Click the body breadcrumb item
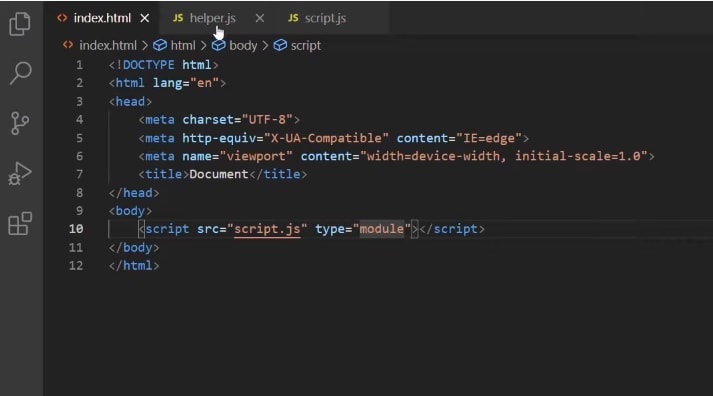 (x=243, y=45)
